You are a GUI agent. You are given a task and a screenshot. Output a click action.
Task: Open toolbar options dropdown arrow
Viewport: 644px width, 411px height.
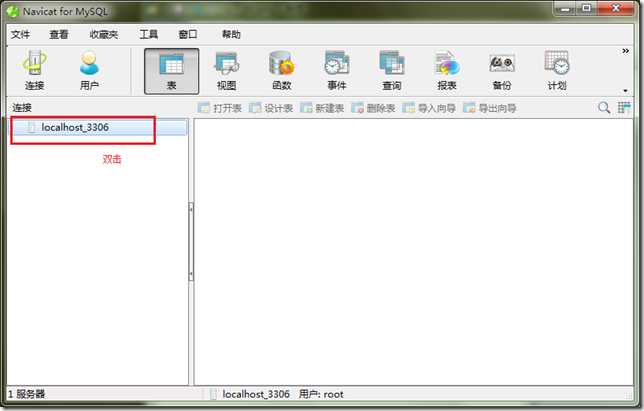click(625, 91)
